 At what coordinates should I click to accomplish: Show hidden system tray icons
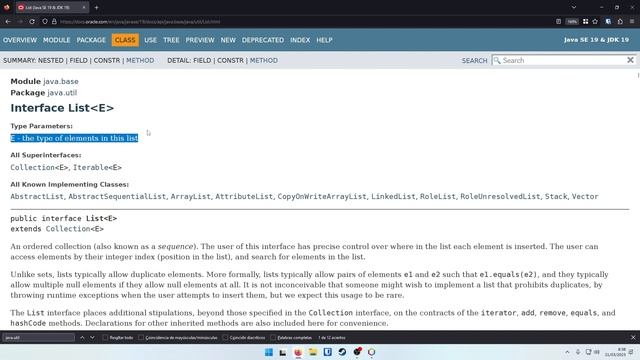tap(567, 352)
